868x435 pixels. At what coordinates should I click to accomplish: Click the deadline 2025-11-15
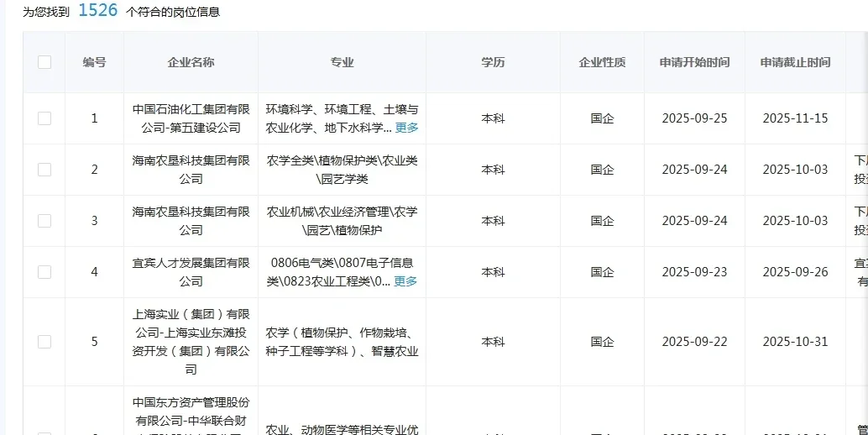(x=796, y=118)
